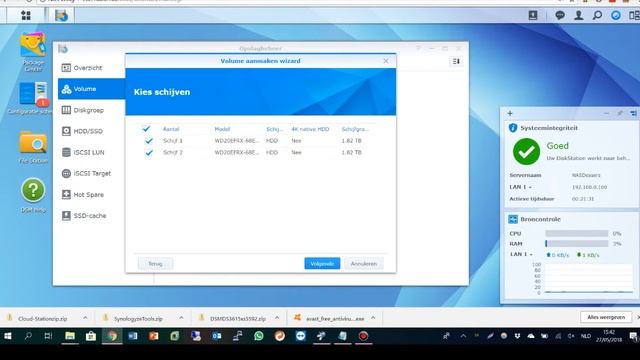Click the Terug button

(155, 264)
